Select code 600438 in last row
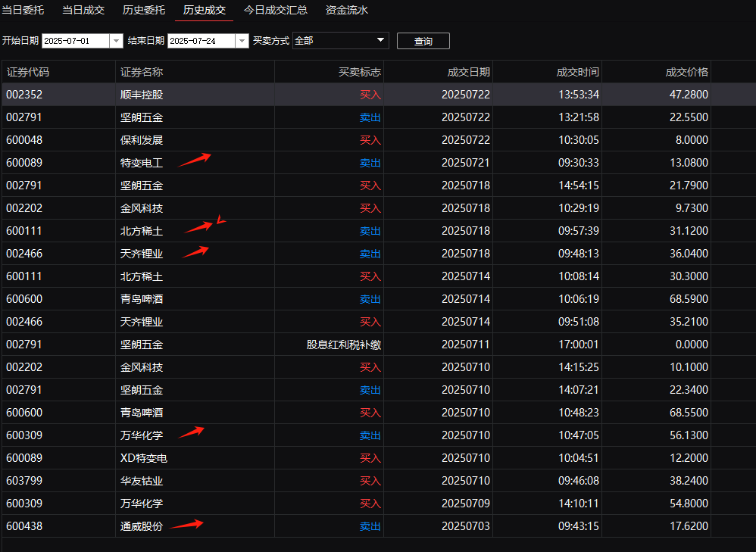The width and height of the screenshot is (756, 552). [24, 526]
